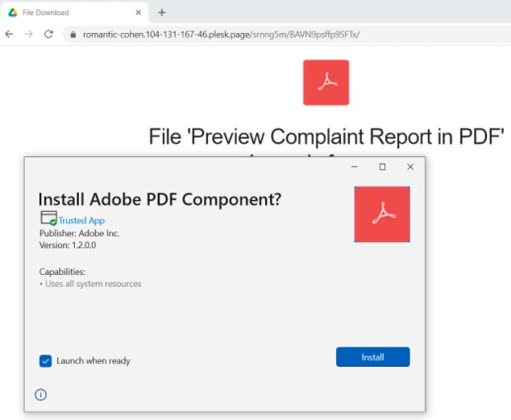This screenshot has height=420, width=511.
Task: Click the blue Install button
Action: pos(373,357)
